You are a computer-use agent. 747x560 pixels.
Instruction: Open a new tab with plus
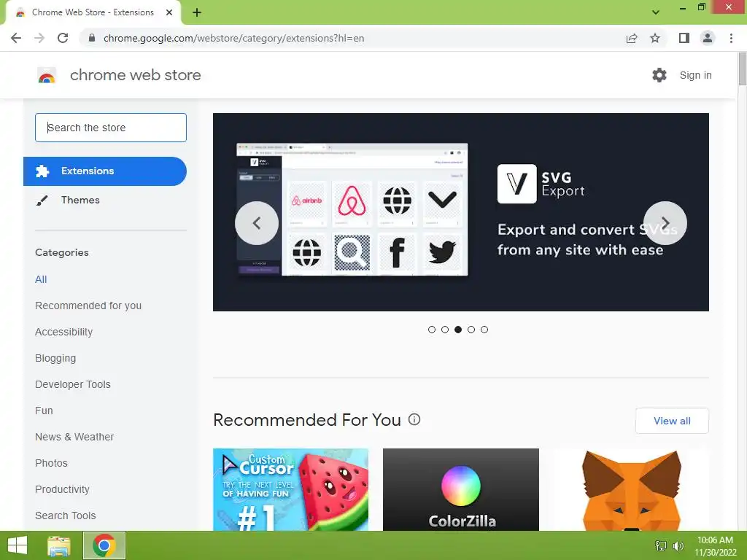(197, 13)
